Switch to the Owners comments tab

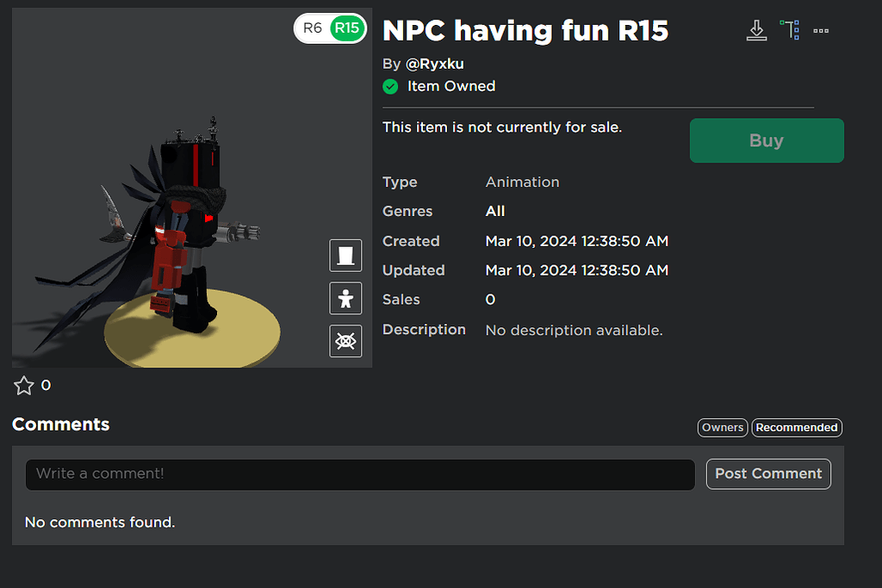pyautogui.click(x=722, y=427)
